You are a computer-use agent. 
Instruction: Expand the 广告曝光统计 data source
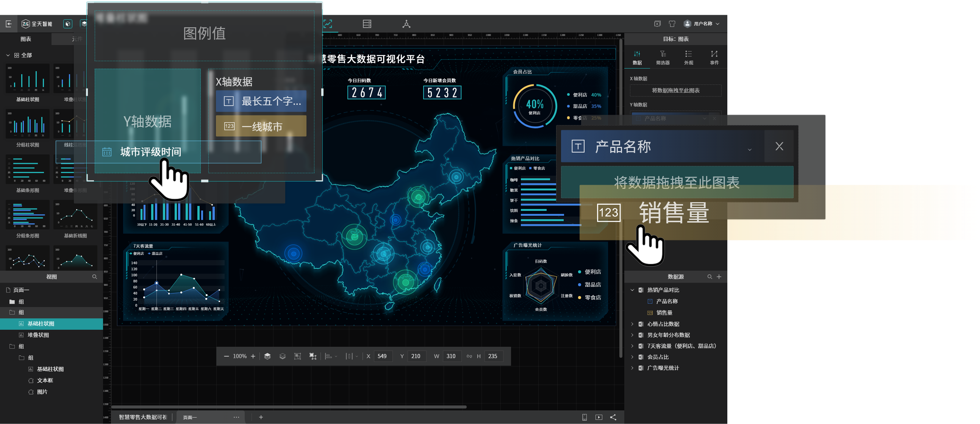click(x=632, y=368)
